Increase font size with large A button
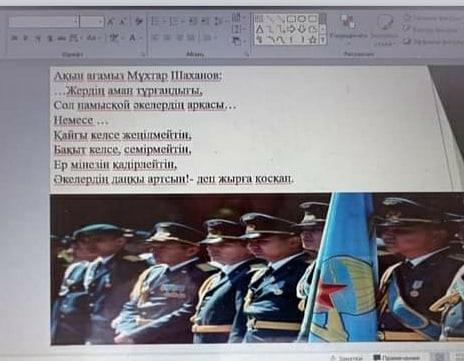 (x=111, y=22)
